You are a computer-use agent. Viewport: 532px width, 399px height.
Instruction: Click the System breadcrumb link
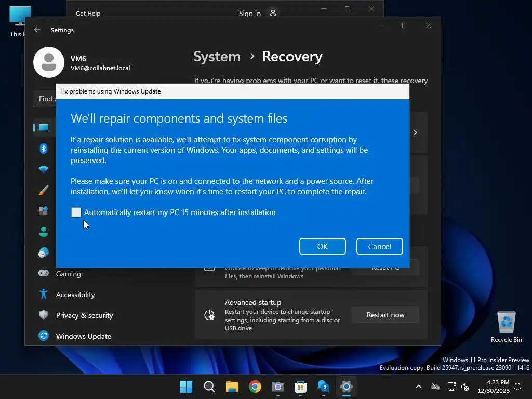[x=217, y=56]
